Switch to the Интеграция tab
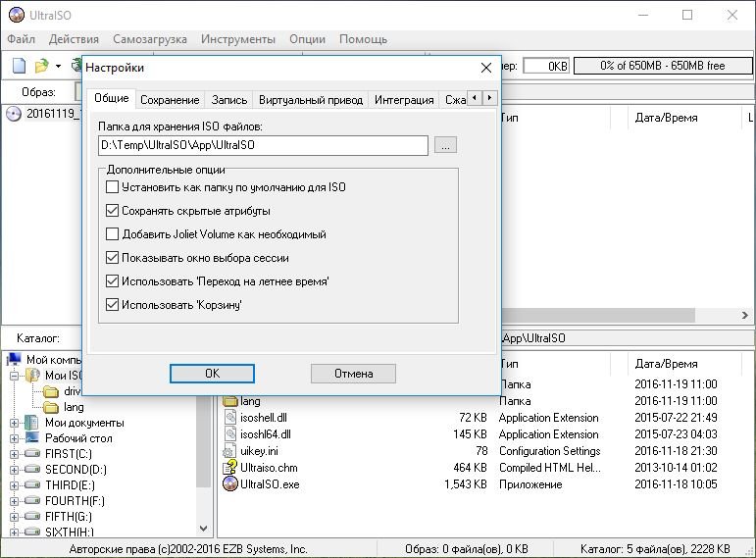Screen dimensions: 756x558 [x=404, y=100]
